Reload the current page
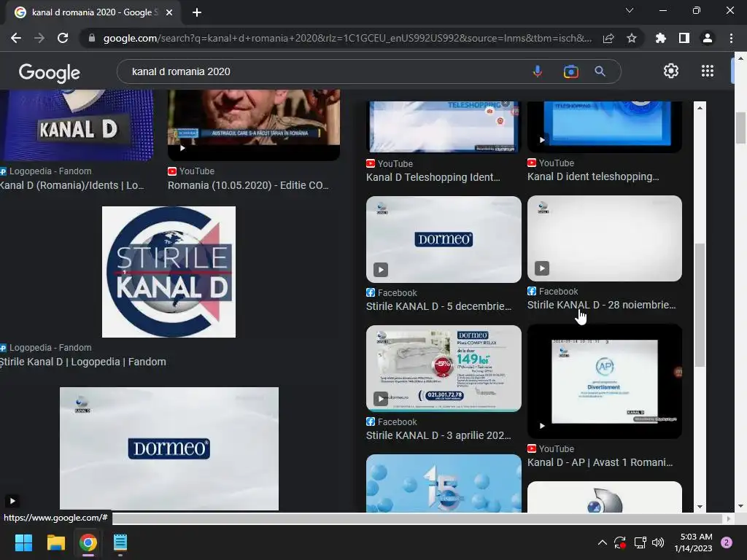The width and height of the screenshot is (747, 560). [x=63, y=38]
